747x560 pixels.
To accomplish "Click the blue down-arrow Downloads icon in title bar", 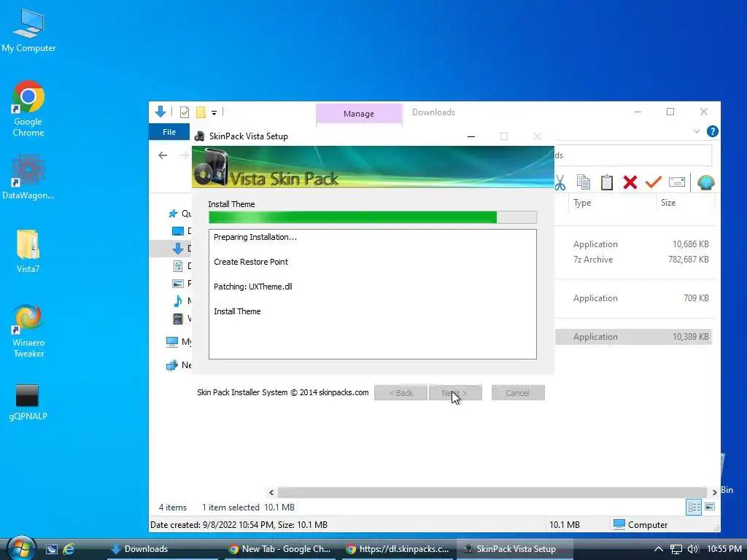I will coord(160,112).
